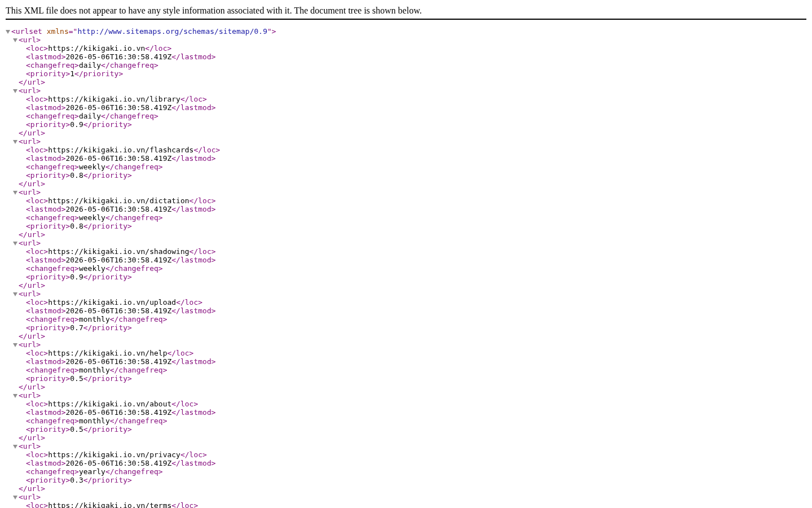Viewport: 812px width, 508px height.
Task: Click the changefreq daily under /library
Action: (x=90, y=116)
